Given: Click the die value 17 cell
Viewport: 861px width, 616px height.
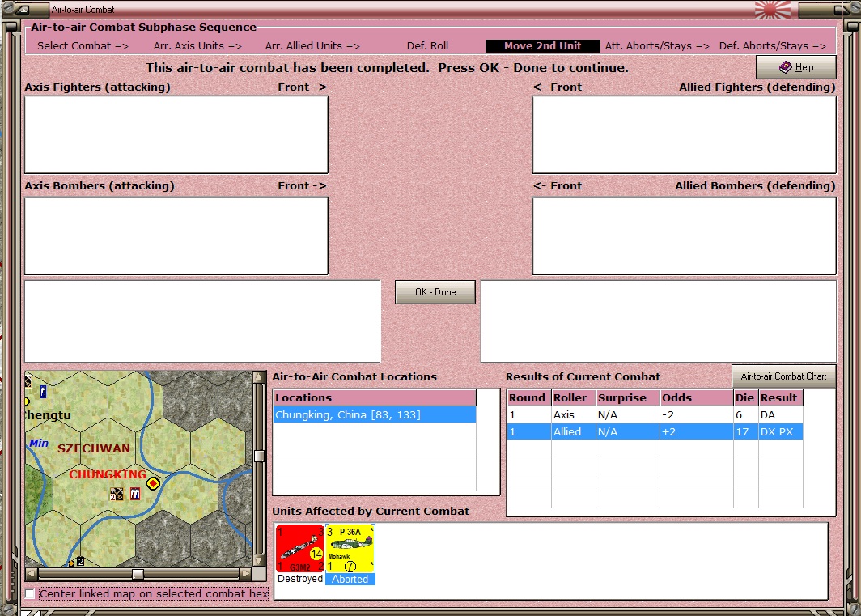Looking at the screenshot, I should pos(746,432).
